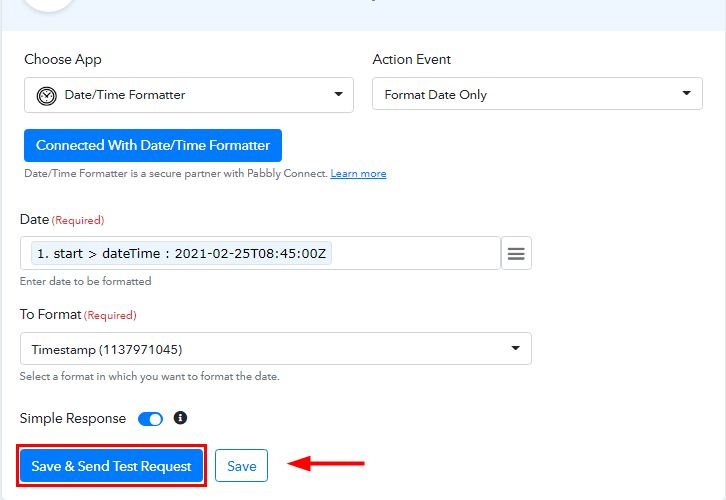726x500 pixels.
Task: Open the Choose App dropdown
Action: click(x=189, y=95)
